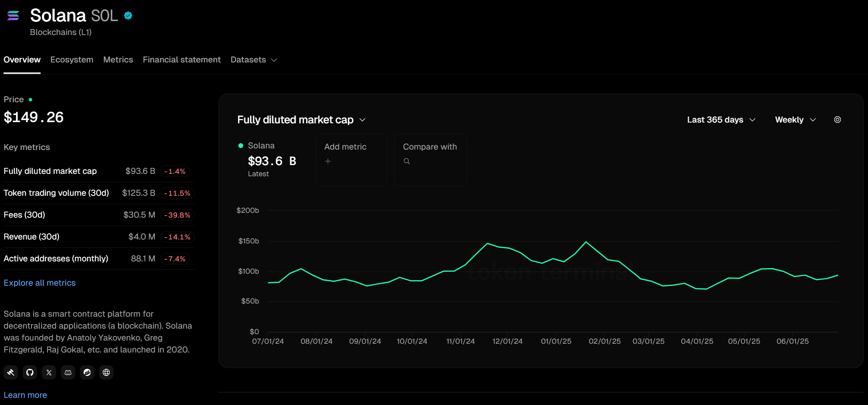Open Solana's GitHub icon link
The height and width of the screenshot is (405, 868).
coord(30,372)
